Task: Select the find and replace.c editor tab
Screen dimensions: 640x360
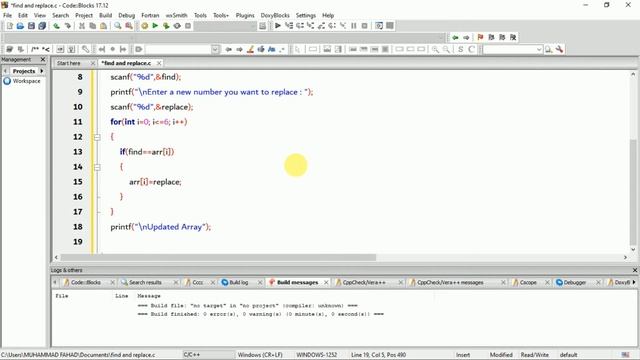Action: pos(126,63)
